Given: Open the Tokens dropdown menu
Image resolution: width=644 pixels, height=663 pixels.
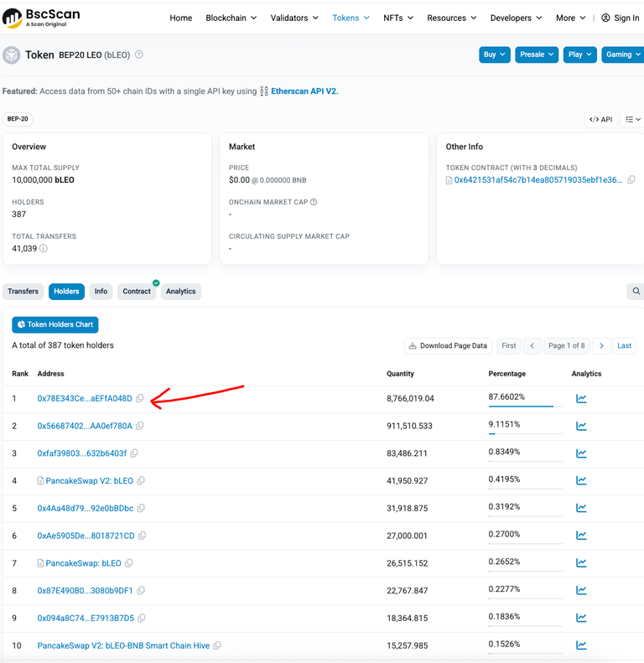Looking at the screenshot, I should pyautogui.click(x=351, y=18).
